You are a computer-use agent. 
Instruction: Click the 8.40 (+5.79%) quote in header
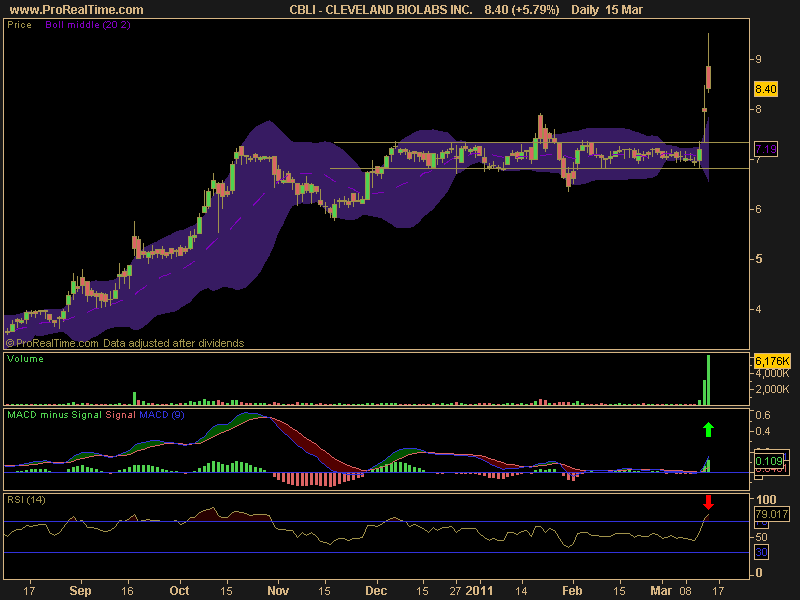click(x=521, y=10)
